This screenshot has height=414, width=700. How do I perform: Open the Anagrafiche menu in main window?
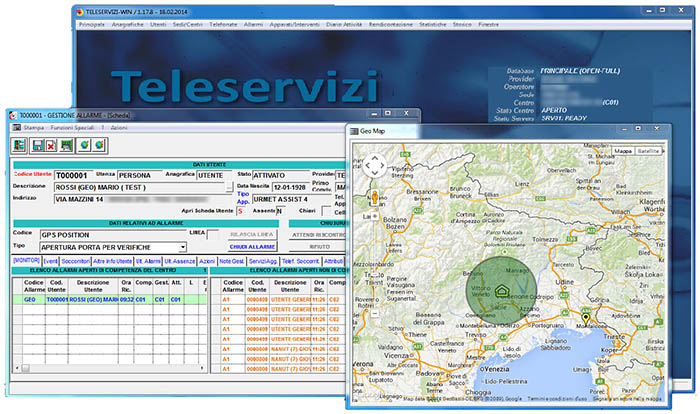[x=128, y=25]
